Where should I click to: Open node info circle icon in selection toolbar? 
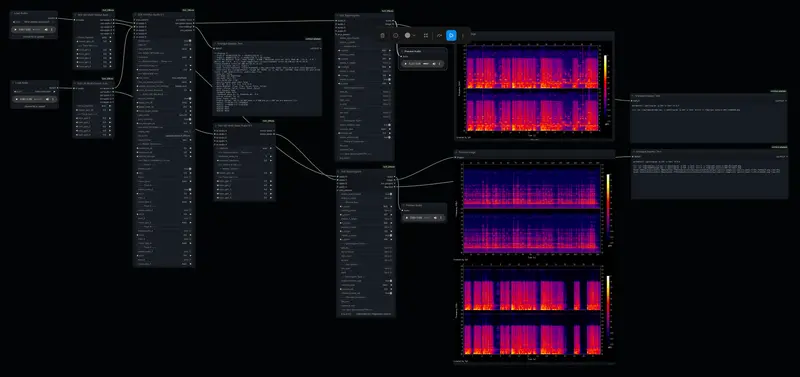tap(395, 36)
